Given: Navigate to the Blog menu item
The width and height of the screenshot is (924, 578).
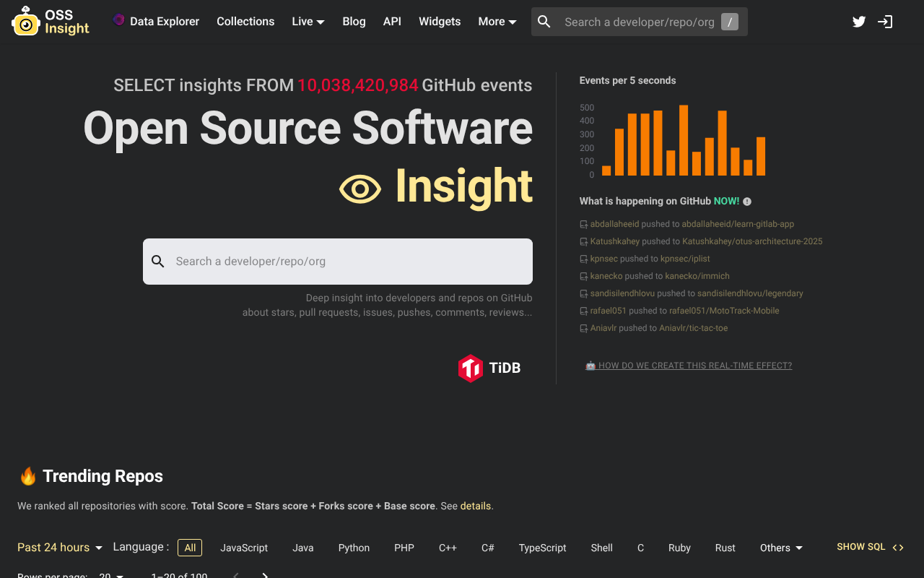Looking at the screenshot, I should click(354, 22).
